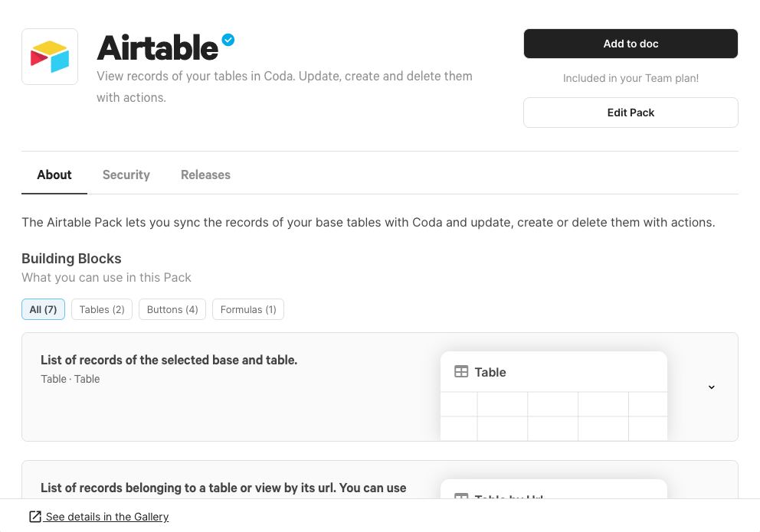Filter building blocks by Formulas (1)
The width and height of the screenshot is (760, 532).
pos(248,309)
